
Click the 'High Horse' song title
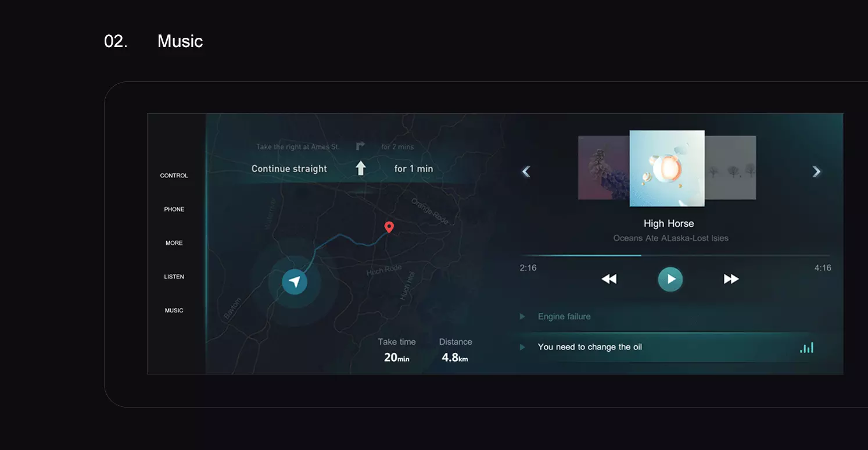[669, 223]
